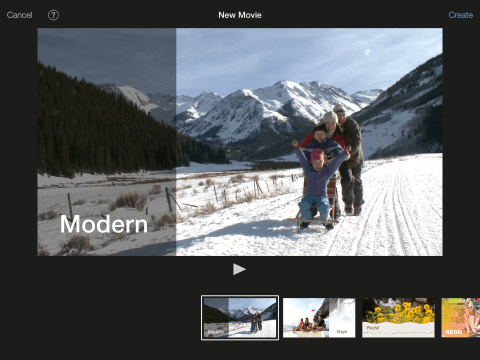This screenshot has height=360, width=480.
Task: Click the Playful label on third thumbnail
Action: [373, 328]
